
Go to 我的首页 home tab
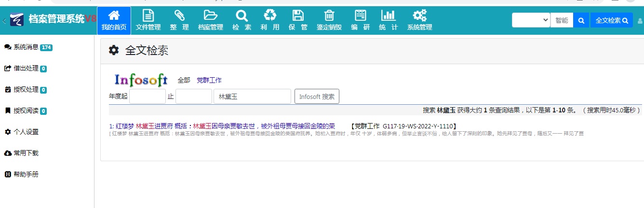[114, 21]
